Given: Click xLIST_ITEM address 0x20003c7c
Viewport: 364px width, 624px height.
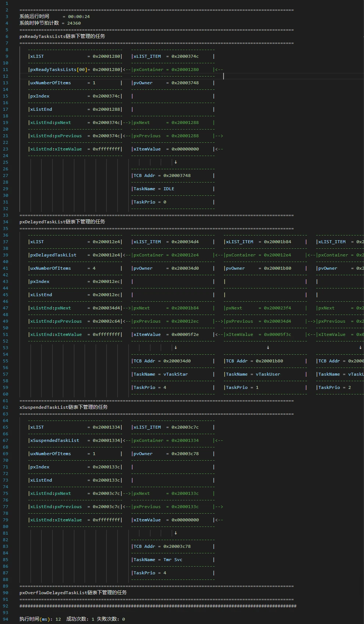Looking at the screenshot, I should tap(185, 427).
